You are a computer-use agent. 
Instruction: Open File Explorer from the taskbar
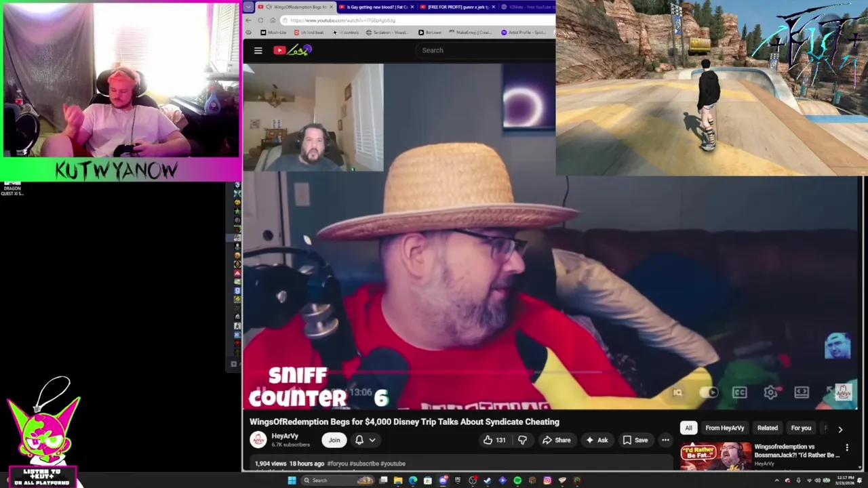[398, 481]
